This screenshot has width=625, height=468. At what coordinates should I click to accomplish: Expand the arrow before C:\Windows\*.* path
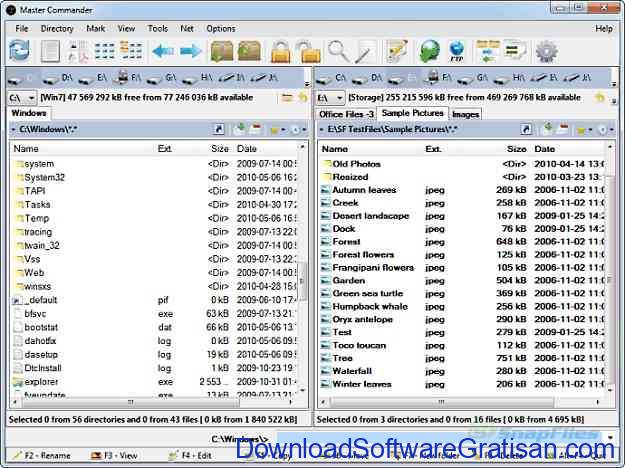pos(13,130)
